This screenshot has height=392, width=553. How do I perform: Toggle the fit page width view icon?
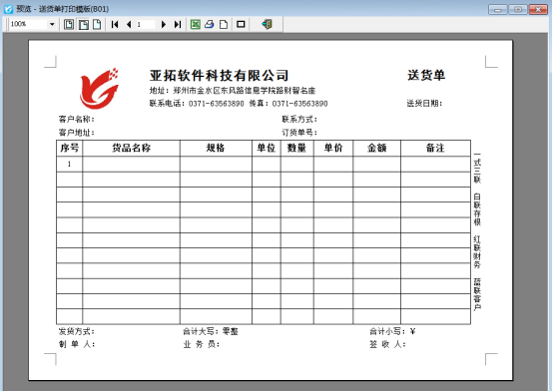[84, 24]
